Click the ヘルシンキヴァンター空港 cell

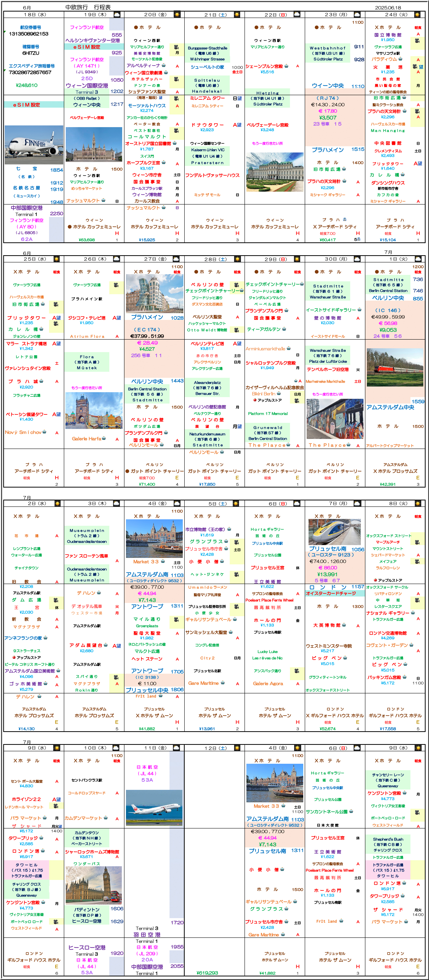click(x=93, y=40)
